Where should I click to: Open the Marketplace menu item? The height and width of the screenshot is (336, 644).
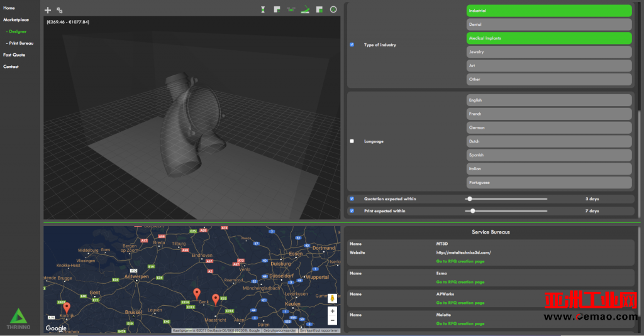(16, 19)
